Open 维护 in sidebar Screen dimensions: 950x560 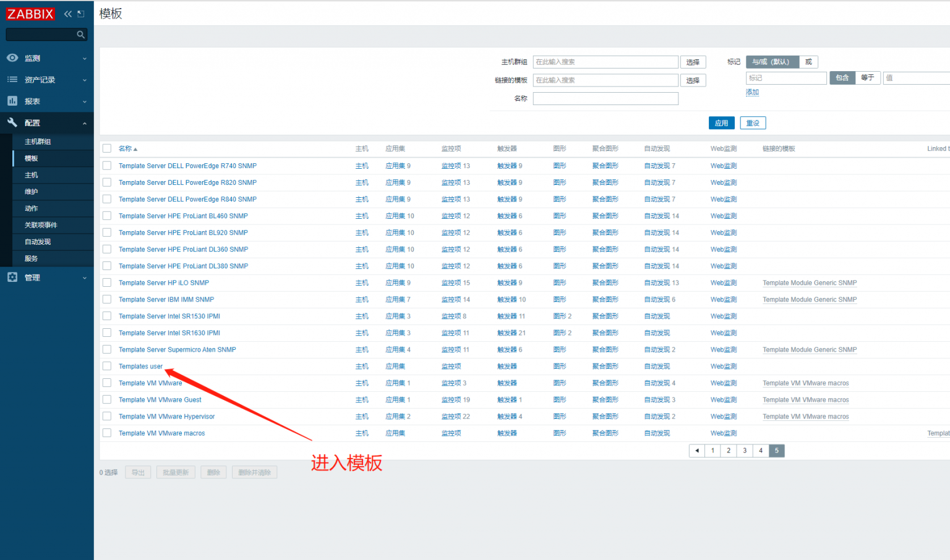click(32, 192)
